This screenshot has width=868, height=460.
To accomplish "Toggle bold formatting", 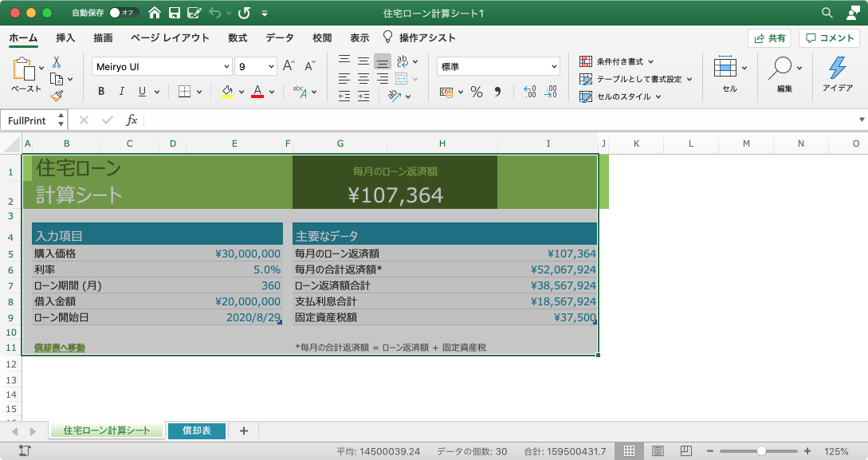I will click(x=101, y=92).
